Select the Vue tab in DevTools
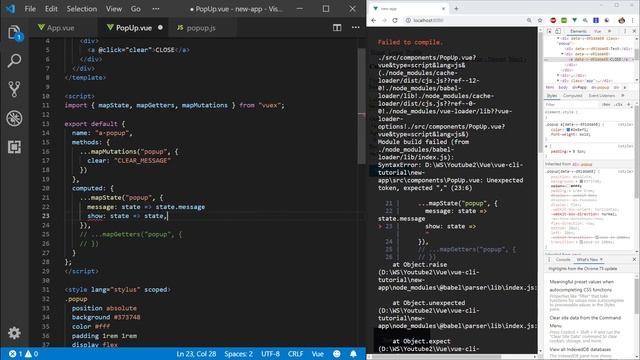The width and height of the screenshot is (640, 360). [x=598, y=31]
